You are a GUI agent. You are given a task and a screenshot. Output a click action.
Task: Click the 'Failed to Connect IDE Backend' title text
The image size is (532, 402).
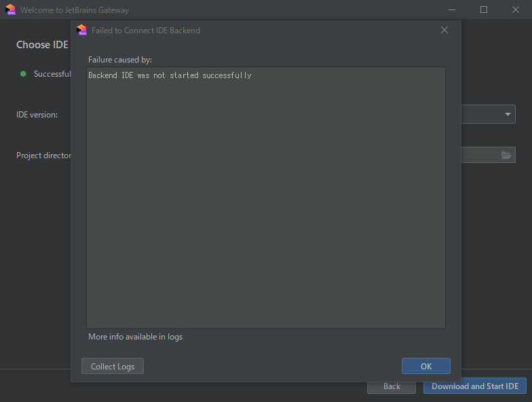[x=146, y=31]
